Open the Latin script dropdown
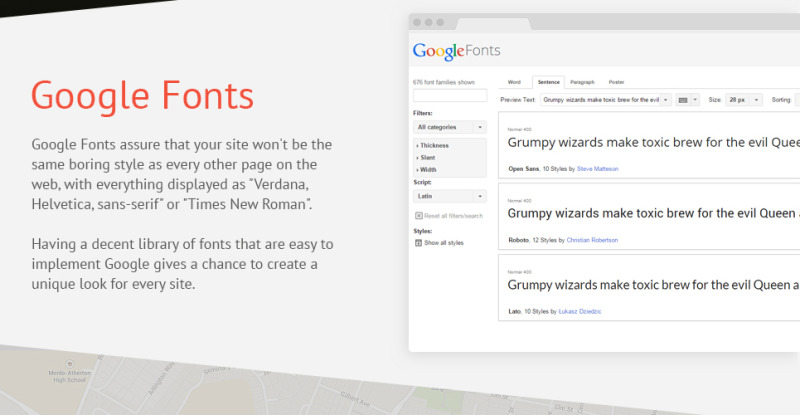 (449, 196)
